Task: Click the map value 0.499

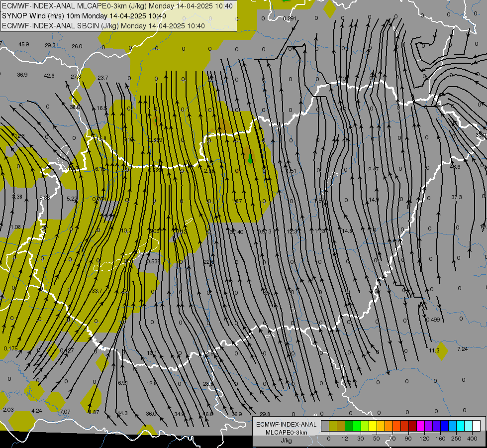Action: [433, 320]
